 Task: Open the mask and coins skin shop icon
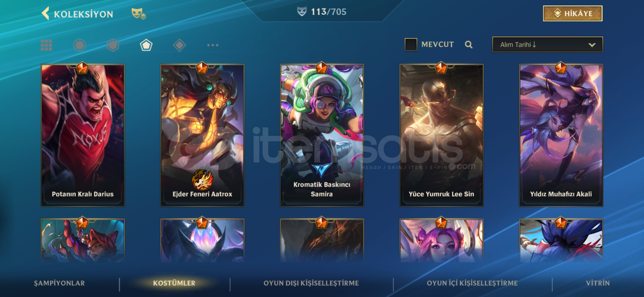pos(138,14)
